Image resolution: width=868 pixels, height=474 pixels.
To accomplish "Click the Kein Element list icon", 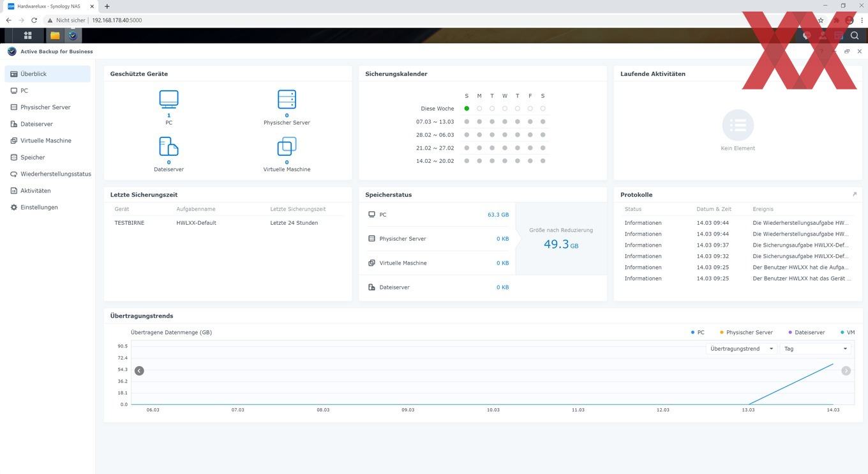I will point(738,125).
